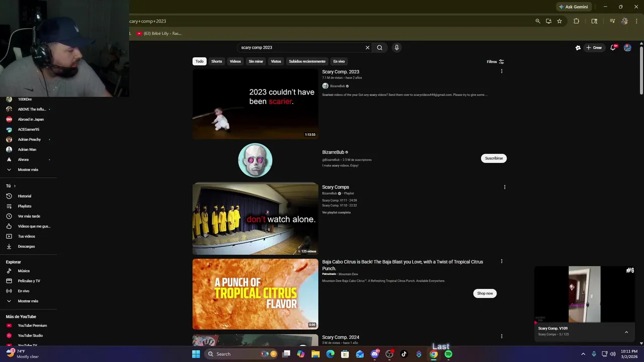The image size is (644, 362).
Task: Open options for Baja Cabo Citrus ad
Action: tap(502, 261)
